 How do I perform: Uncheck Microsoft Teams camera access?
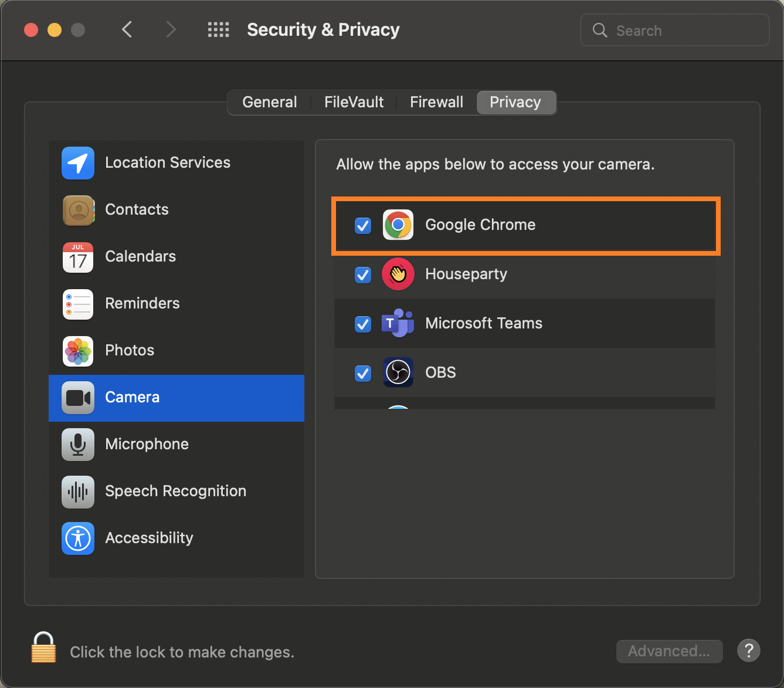(x=363, y=324)
